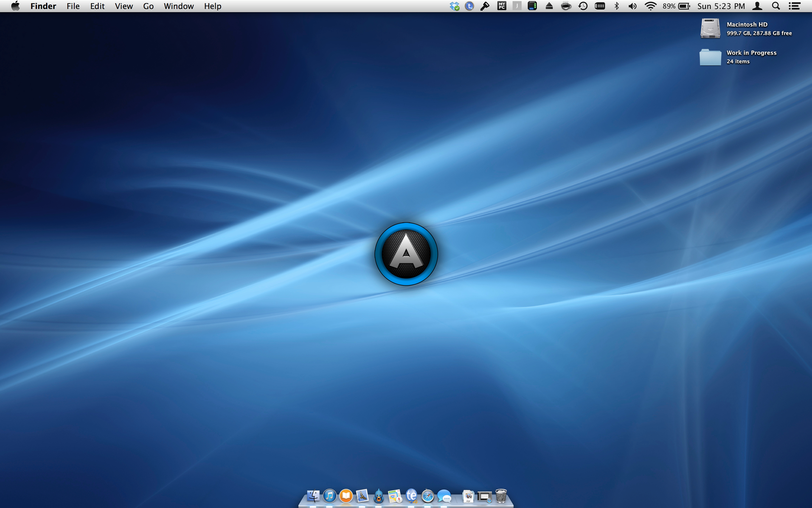Open Safari from the Dock
This screenshot has width=812, height=508.
428,496
